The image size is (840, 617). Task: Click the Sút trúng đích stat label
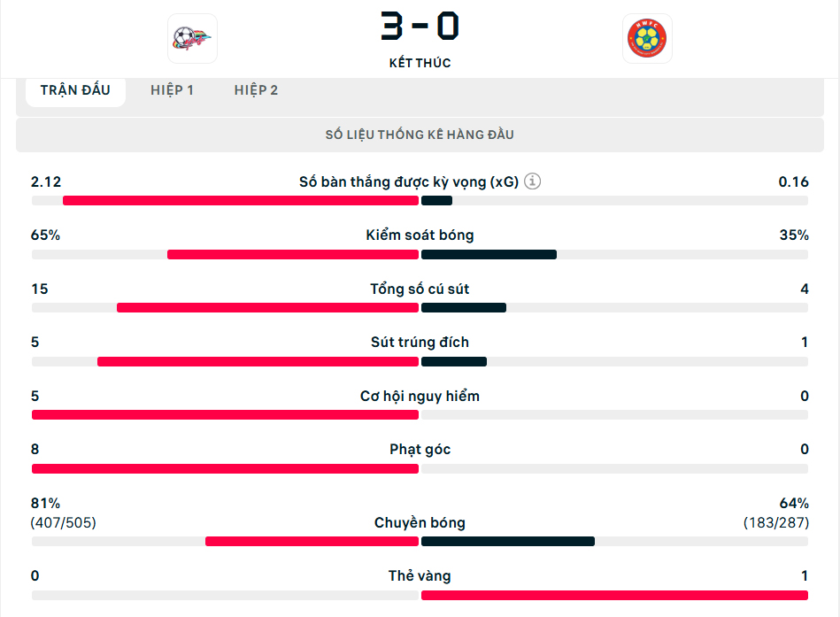click(x=420, y=342)
